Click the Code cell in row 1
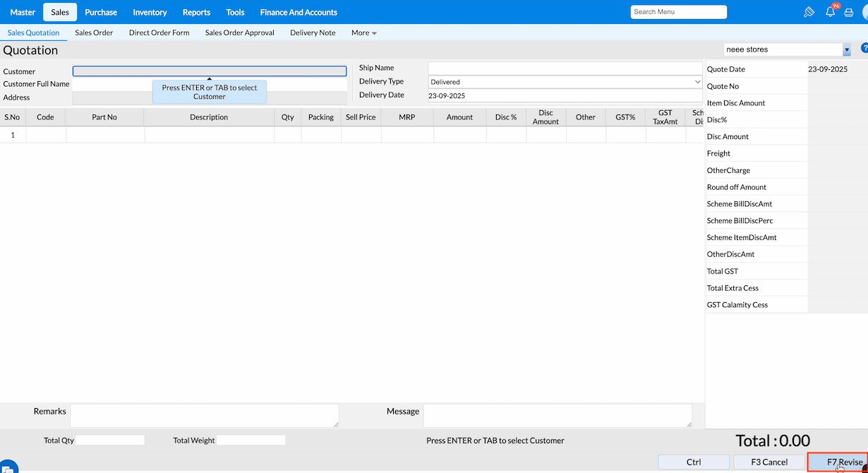 point(46,135)
